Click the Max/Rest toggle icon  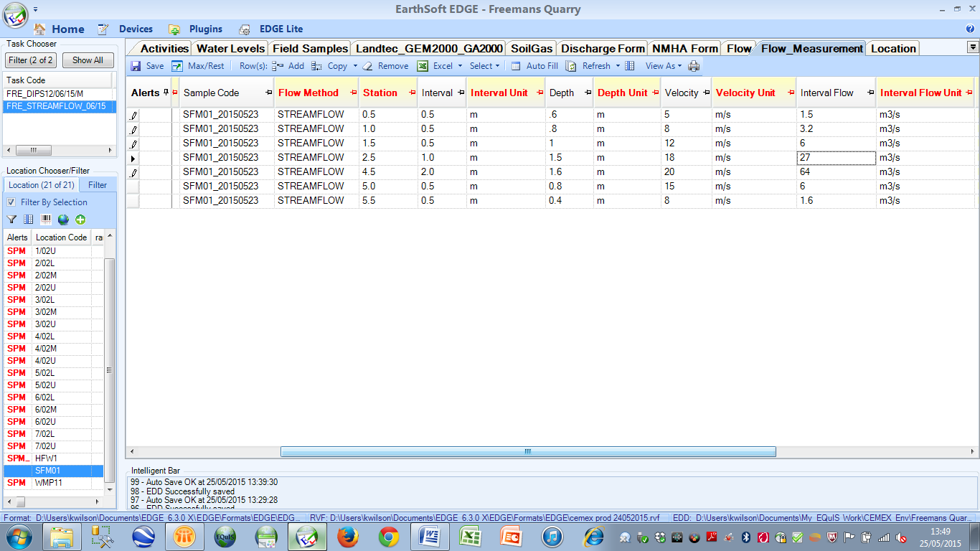click(177, 66)
